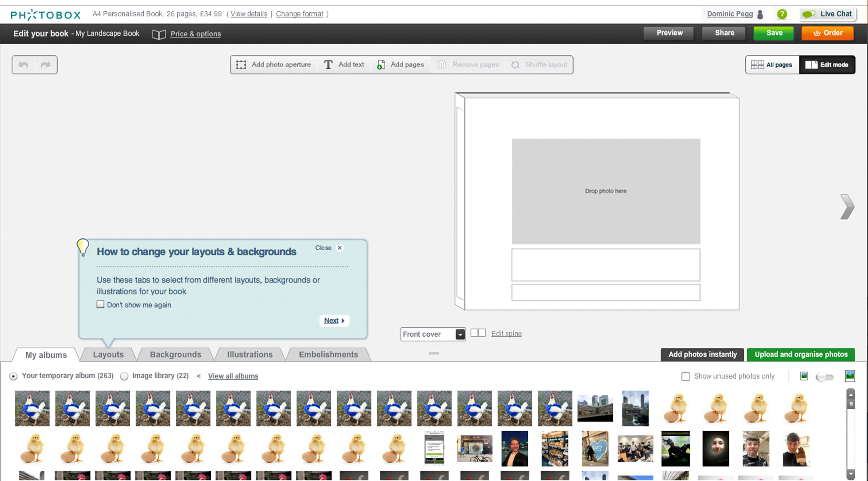Click the open book icon beside Price & options
The width and height of the screenshot is (868, 481).
159,34
